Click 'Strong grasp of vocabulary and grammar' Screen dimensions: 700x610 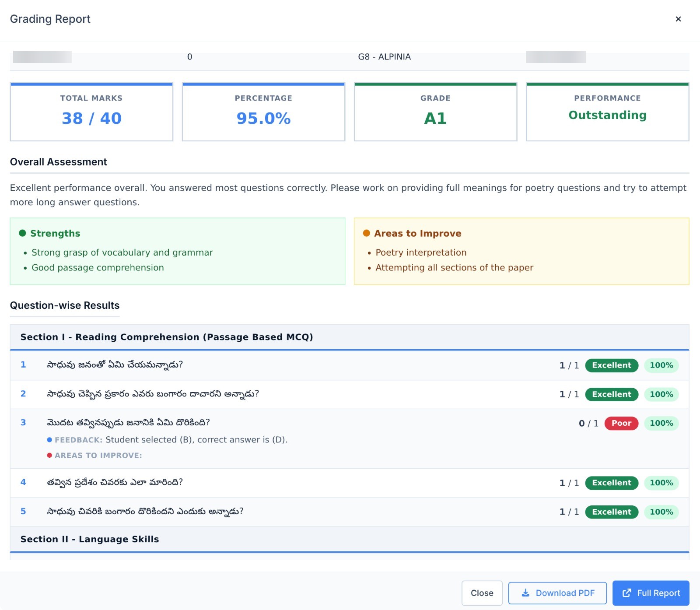click(122, 252)
